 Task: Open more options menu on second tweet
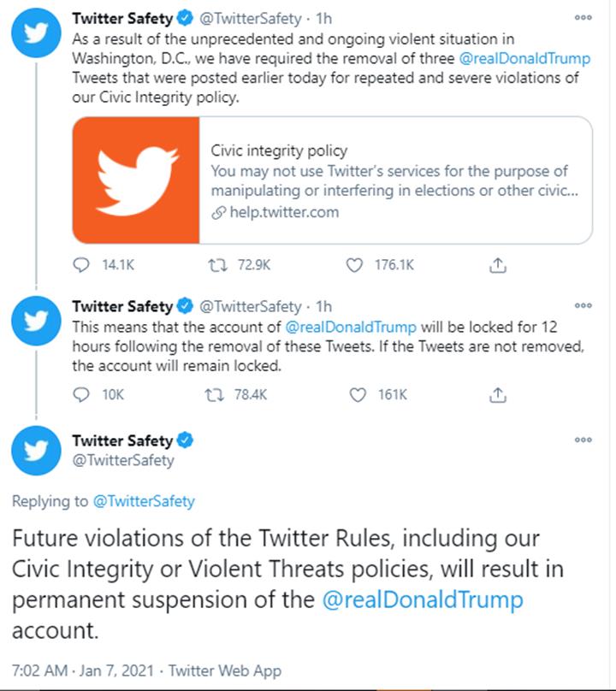coord(583,305)
